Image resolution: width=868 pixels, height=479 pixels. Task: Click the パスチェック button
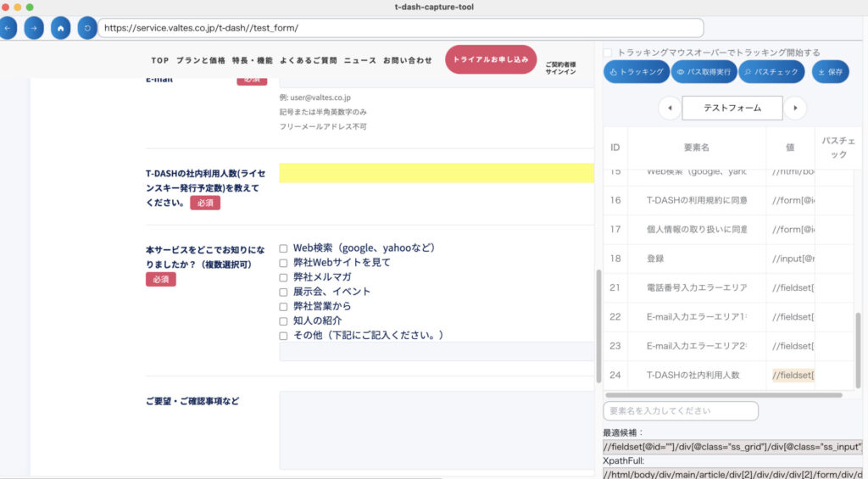click(771, 72)
